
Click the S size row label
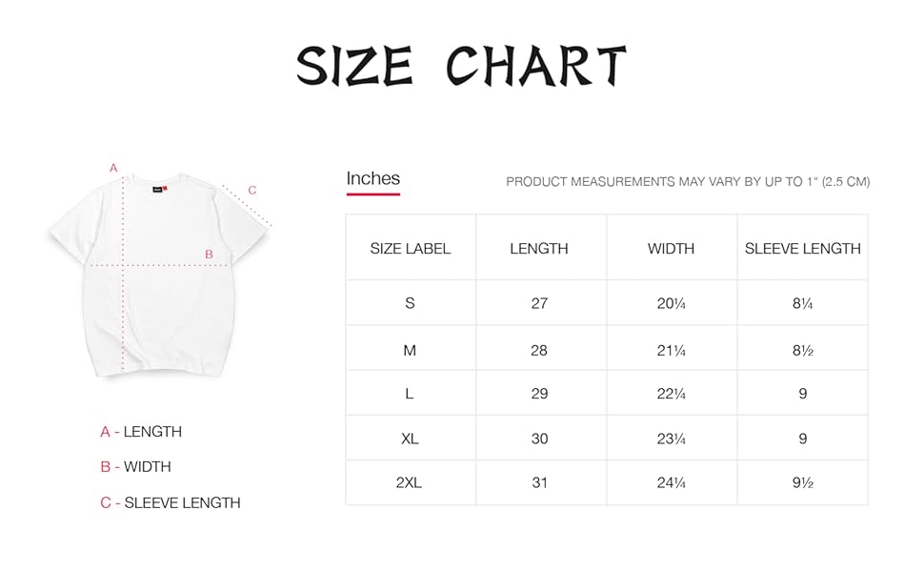pos(410,303)
